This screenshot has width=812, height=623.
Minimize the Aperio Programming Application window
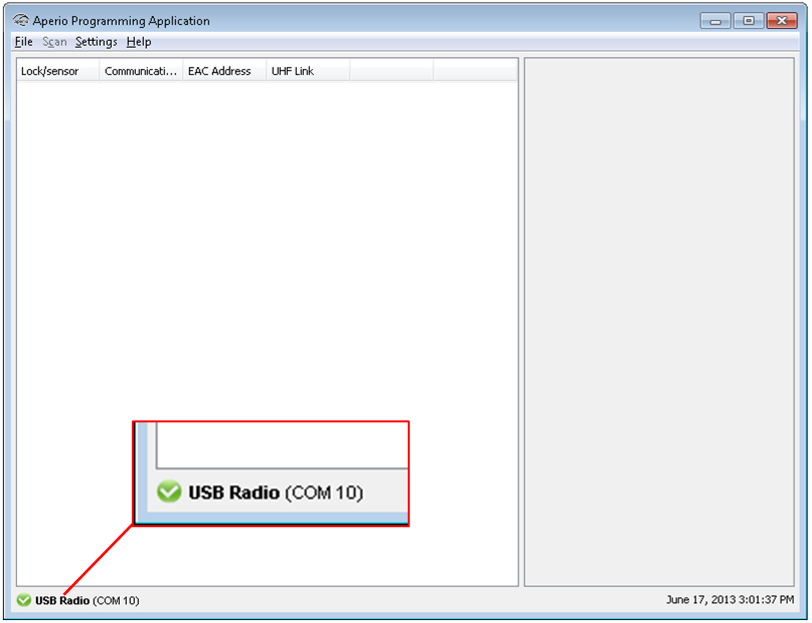click(715, 21)
